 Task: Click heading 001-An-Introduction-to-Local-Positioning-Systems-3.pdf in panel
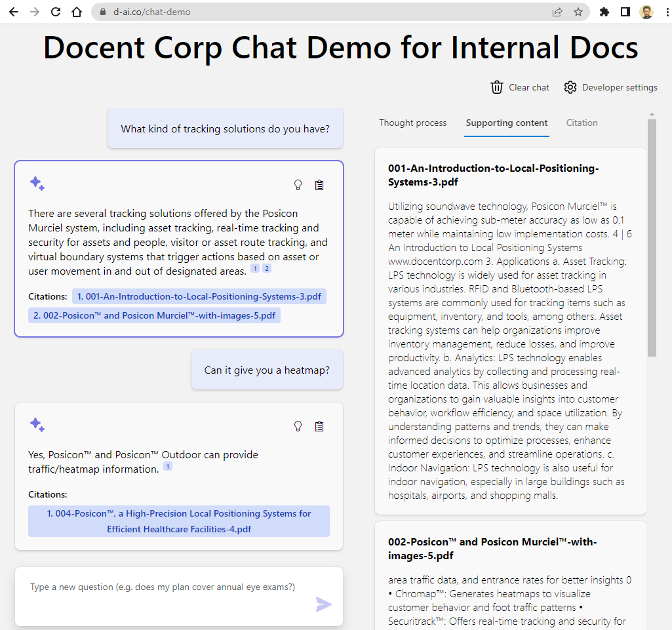[x=493, y=175]
